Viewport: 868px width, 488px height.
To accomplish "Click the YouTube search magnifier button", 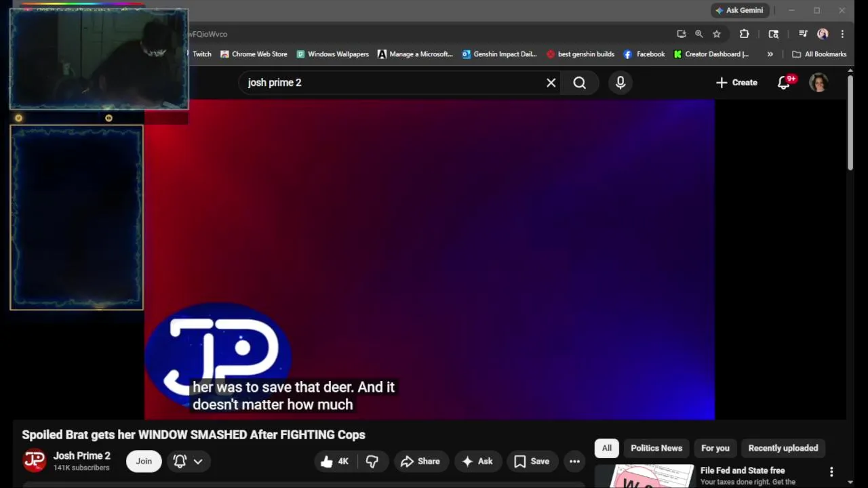I will [x=579, y=83].
